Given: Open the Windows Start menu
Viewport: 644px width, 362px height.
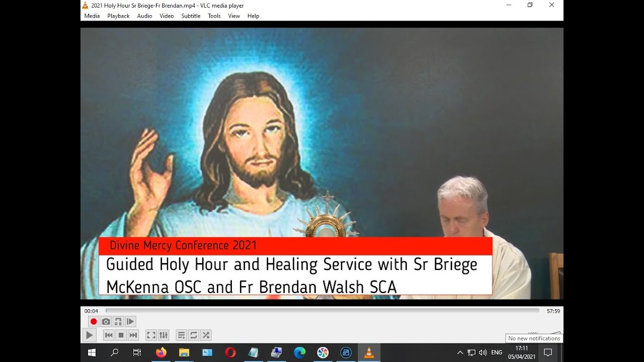Looking at the screenshot, I should tap(92, 353).
